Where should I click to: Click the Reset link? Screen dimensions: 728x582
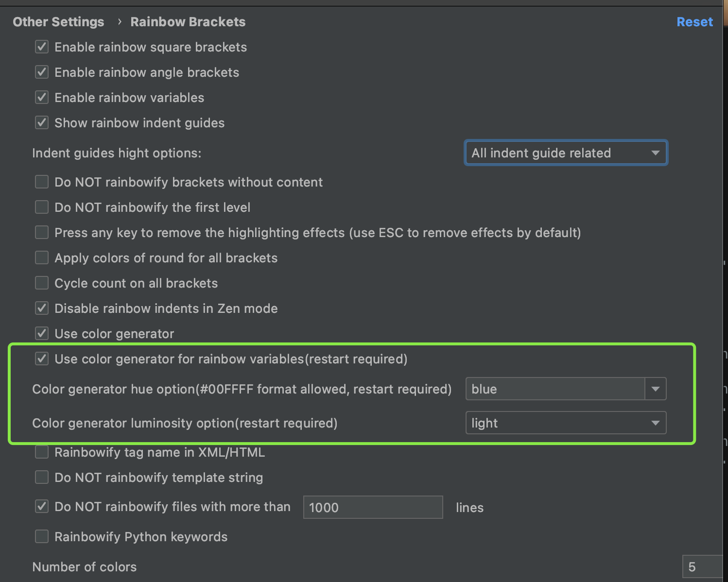(694, 22)
